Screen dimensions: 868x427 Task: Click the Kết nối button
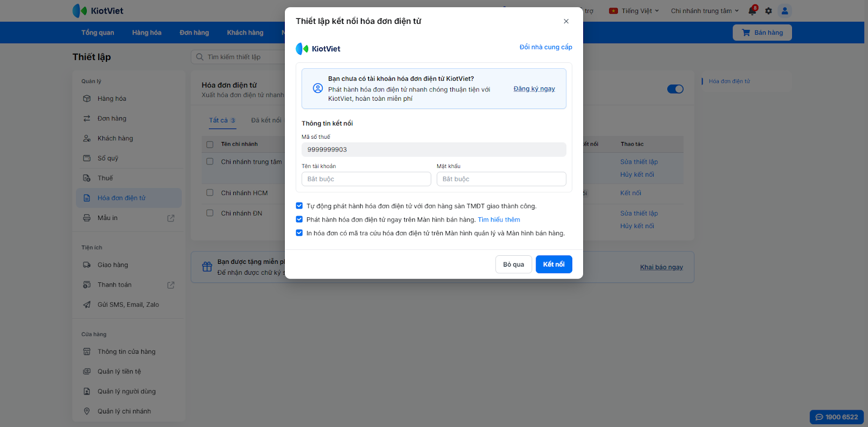pyautogui.click(x=554, y=264)
